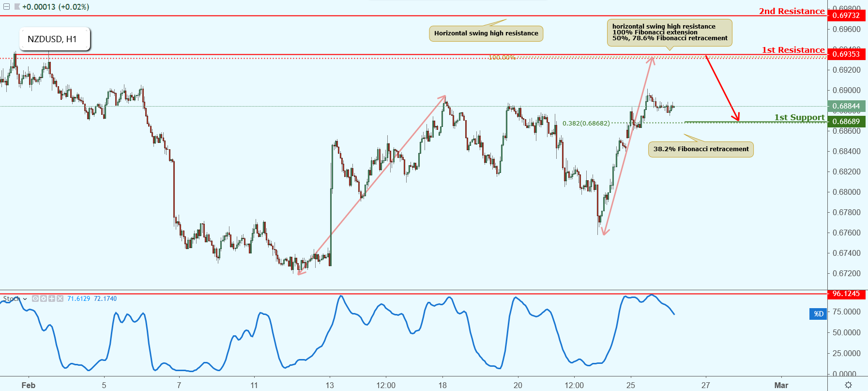The height and width of the screenshot is (391, 868).
Task: Click the '38.2% Fibonacci retracement' callout
Action: tap(701, 149)
